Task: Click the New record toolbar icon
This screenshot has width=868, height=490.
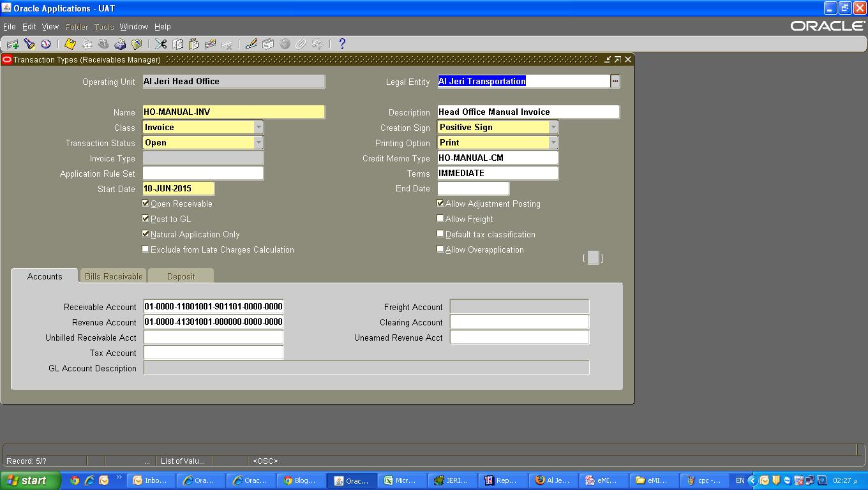Action: pyautogui.click(x=13, y=44)
